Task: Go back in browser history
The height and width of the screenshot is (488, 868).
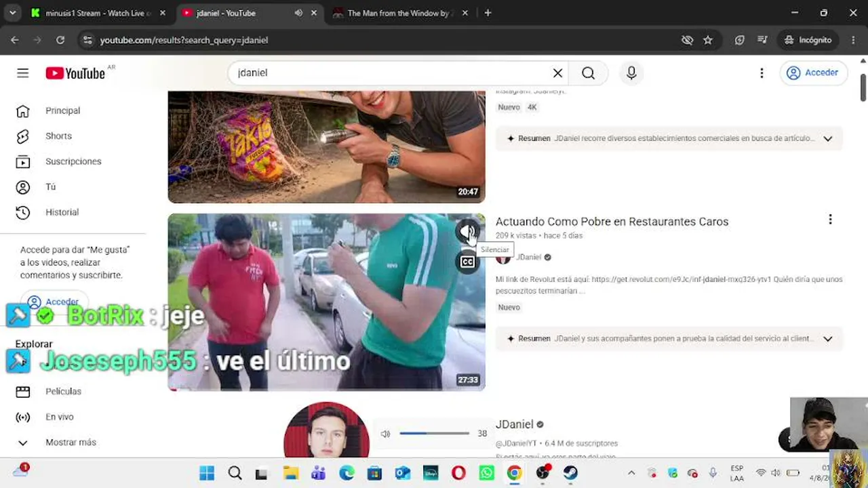Action: tap(15, 40)
